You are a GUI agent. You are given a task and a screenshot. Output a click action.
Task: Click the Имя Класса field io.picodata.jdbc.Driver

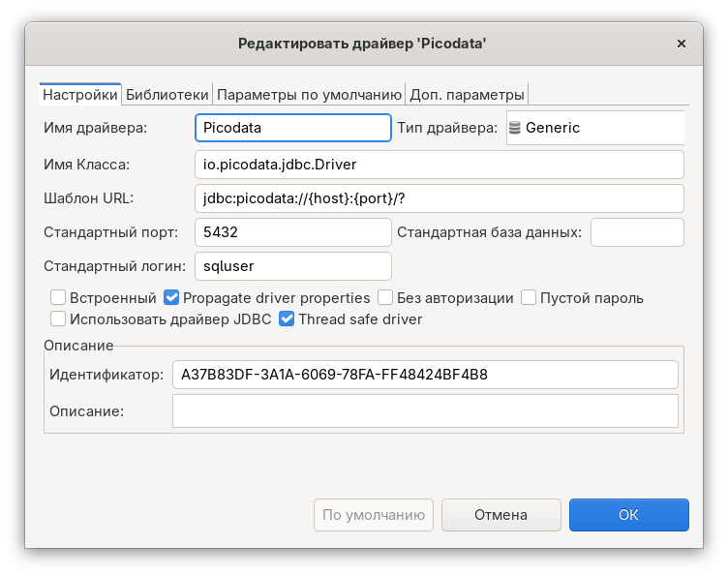coord(440,165)
